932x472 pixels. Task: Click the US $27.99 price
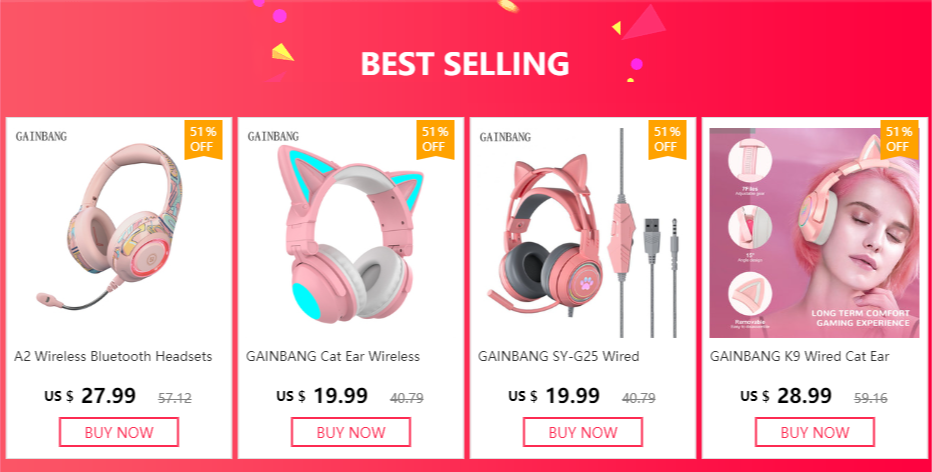pyautogui.click(x=90, y=396)
